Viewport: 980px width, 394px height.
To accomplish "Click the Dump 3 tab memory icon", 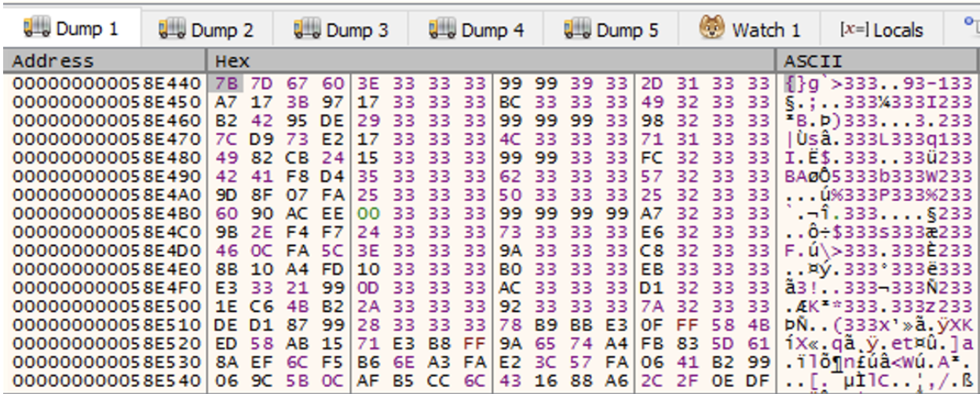I will coord(306,30).
